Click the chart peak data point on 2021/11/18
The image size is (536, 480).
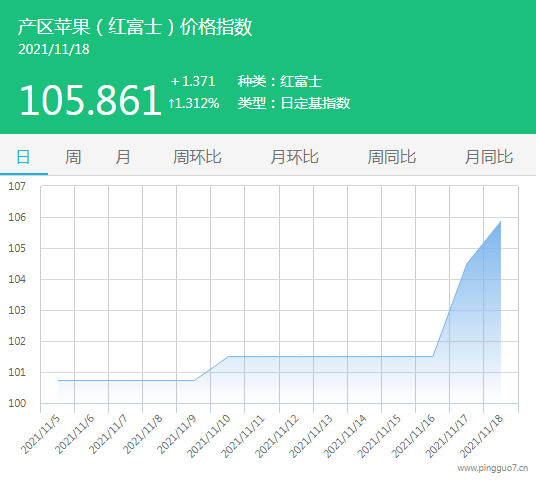click(501, 221)
